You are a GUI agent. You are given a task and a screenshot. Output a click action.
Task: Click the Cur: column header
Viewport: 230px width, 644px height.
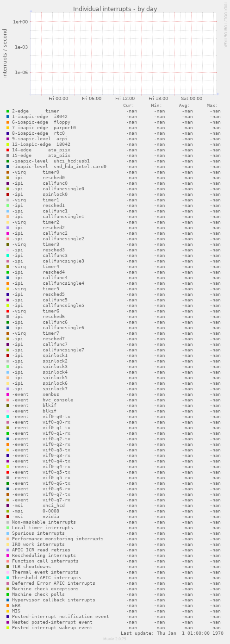pyautogui.click(x=129, y=106)
